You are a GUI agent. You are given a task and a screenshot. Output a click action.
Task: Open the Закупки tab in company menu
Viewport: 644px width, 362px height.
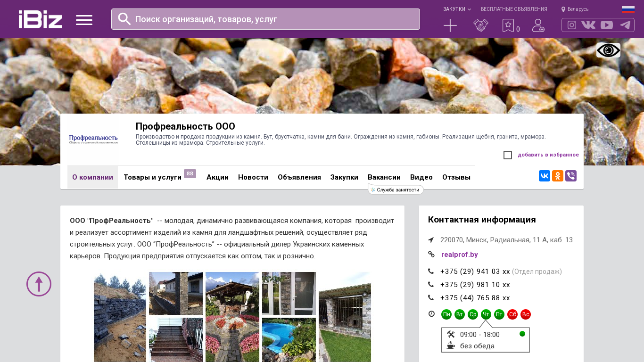pos(344,177)
